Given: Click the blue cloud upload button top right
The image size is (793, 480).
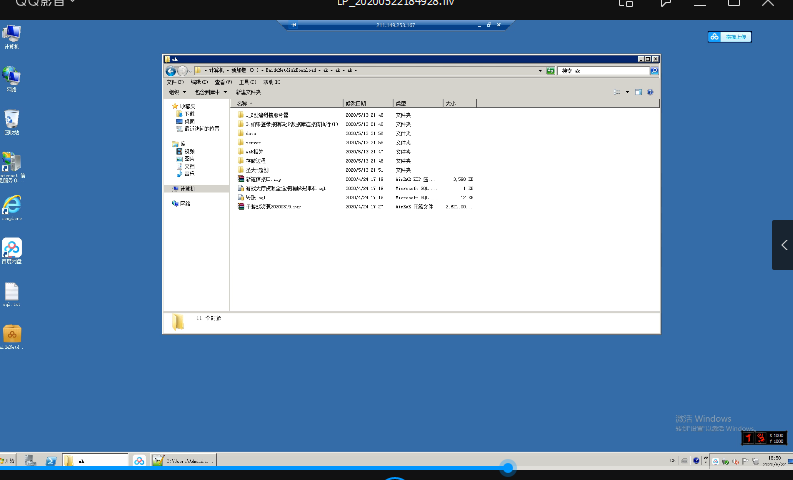Looking at the screenshot, I should click(x=729, y=37).
